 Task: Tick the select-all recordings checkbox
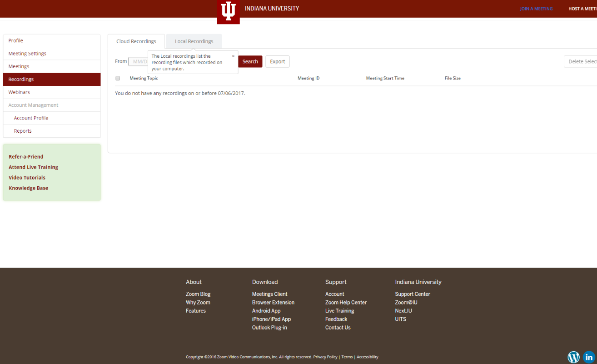tap(118, 78)
